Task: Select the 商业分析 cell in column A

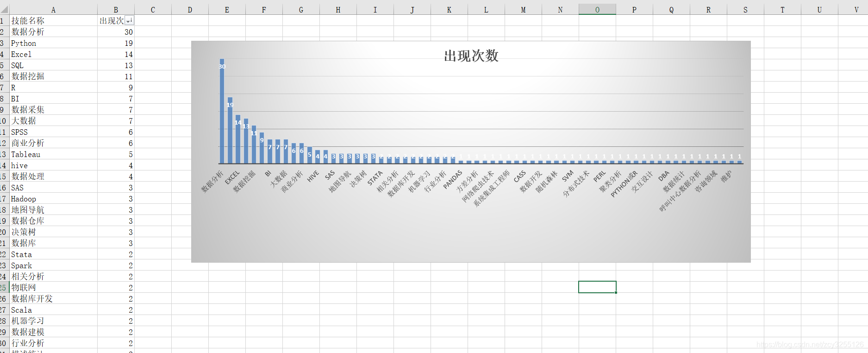Action: (53, 143)
